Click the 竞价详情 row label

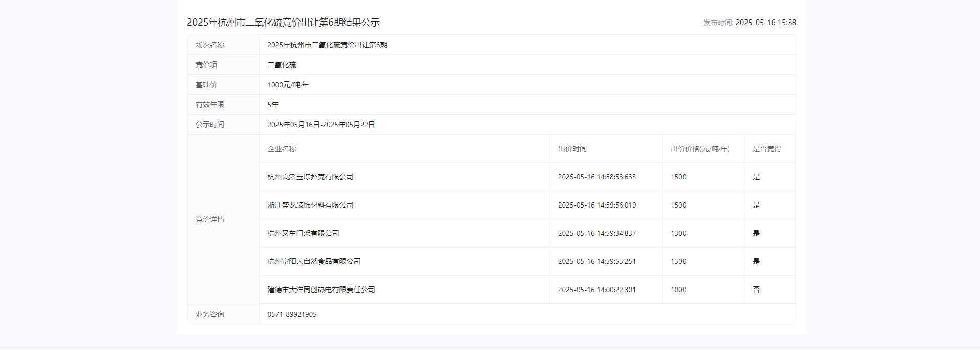(210, 219)
